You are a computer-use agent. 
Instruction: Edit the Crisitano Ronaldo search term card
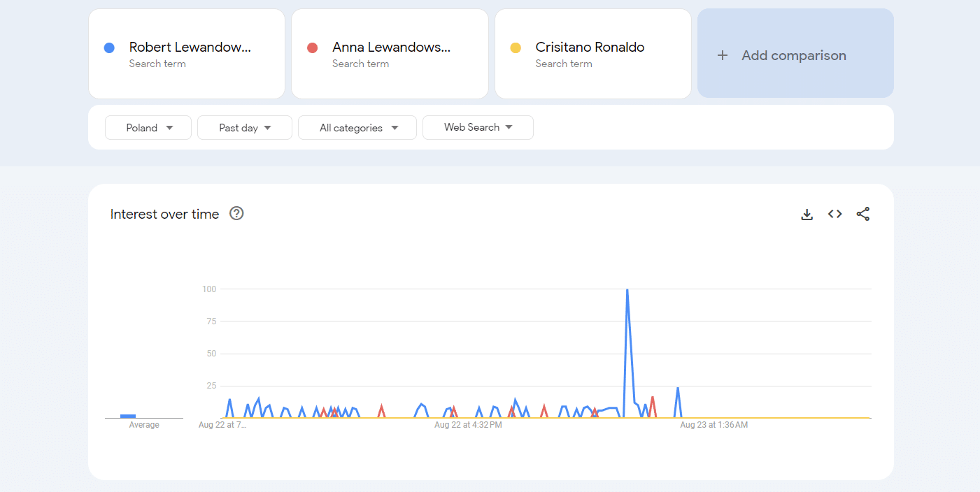[593, 54]
